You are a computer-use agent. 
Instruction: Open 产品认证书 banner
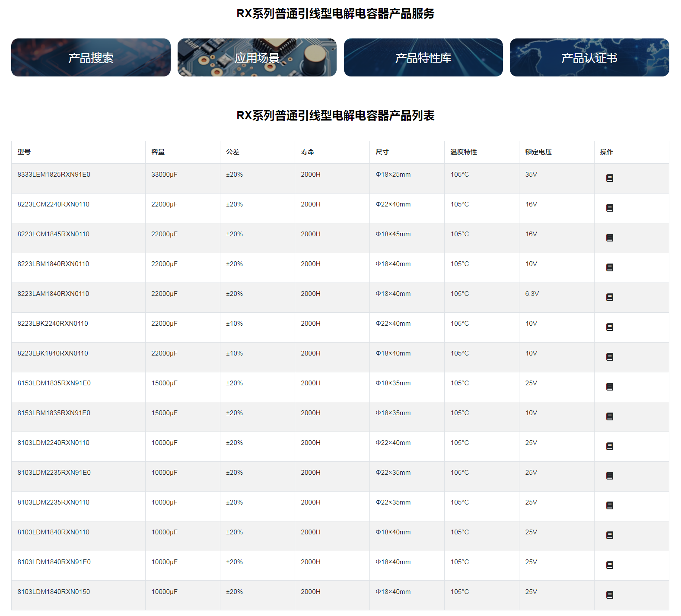(589, 57)
